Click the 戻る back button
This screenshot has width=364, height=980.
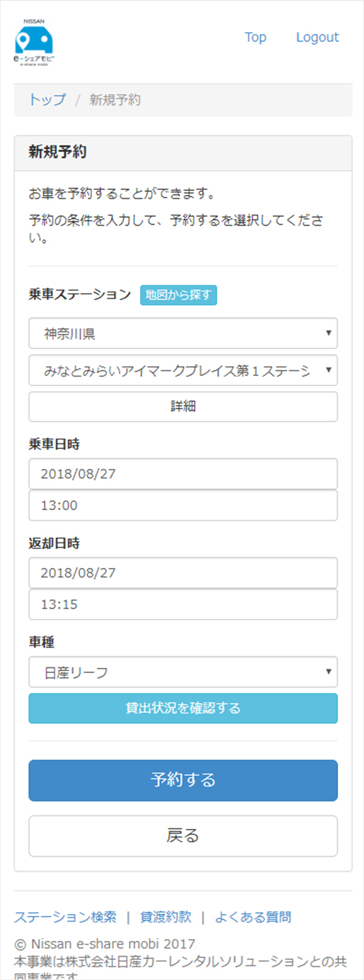pyautogui.click(x=183, y=836)
